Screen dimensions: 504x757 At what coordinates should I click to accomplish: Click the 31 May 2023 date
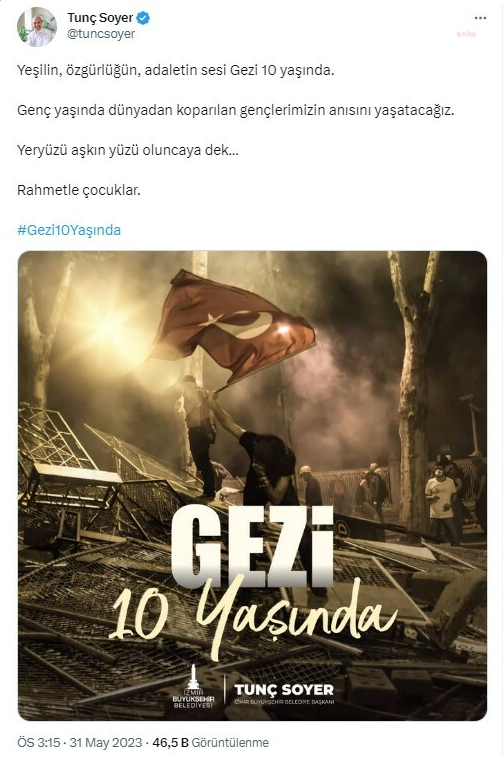coord(106,743)
